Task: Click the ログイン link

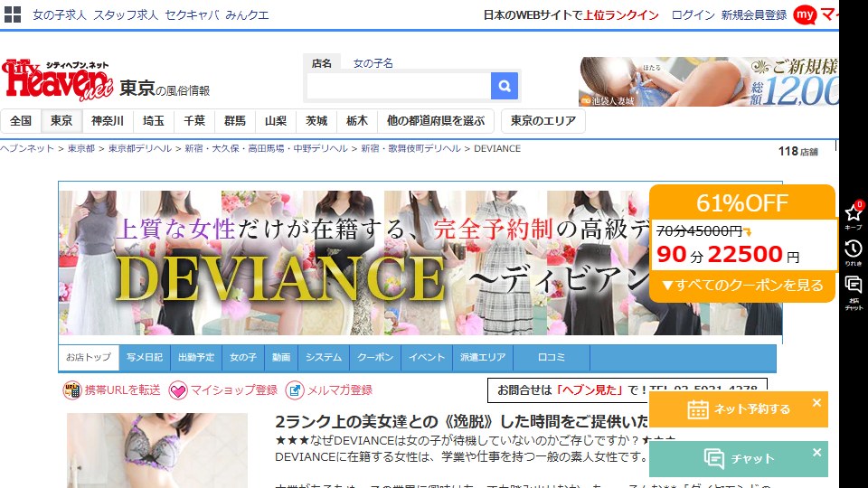Action: (x=693, y=15)
